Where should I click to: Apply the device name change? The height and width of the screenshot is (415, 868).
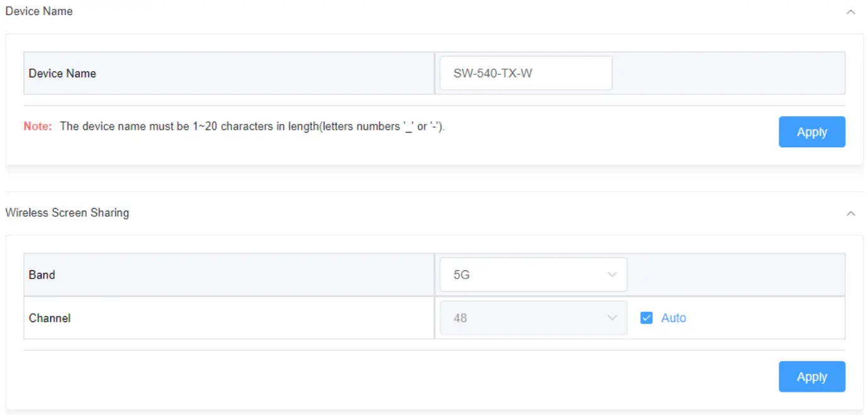tap(811, 132)
